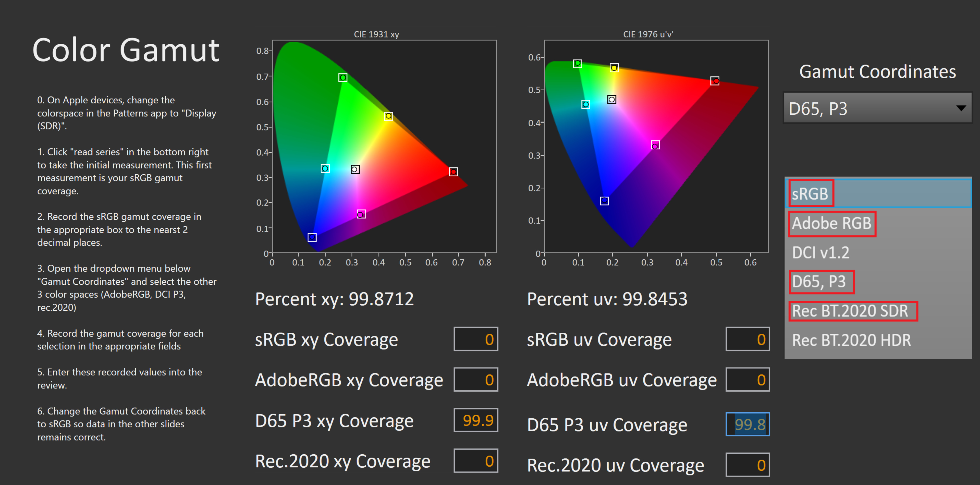The image size is (980, 485).
Task: Click green primary marker on xy chart
Action: [x=343, y=78]
